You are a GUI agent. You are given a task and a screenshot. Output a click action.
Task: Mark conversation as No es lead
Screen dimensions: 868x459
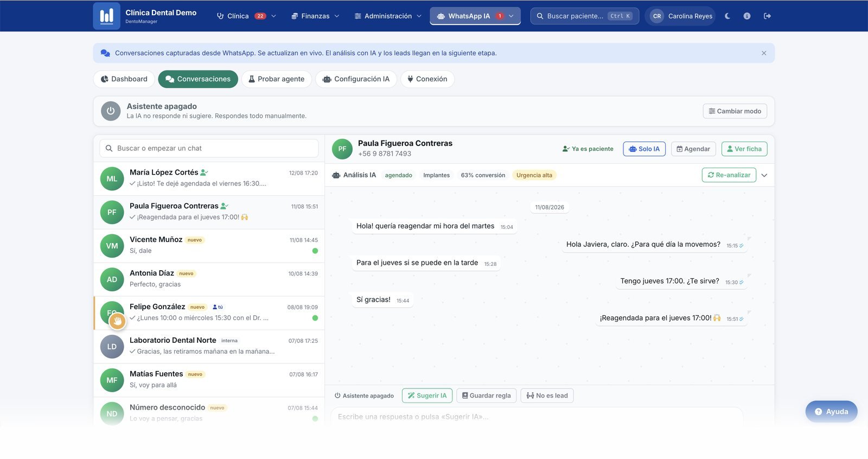coord(547,396)
